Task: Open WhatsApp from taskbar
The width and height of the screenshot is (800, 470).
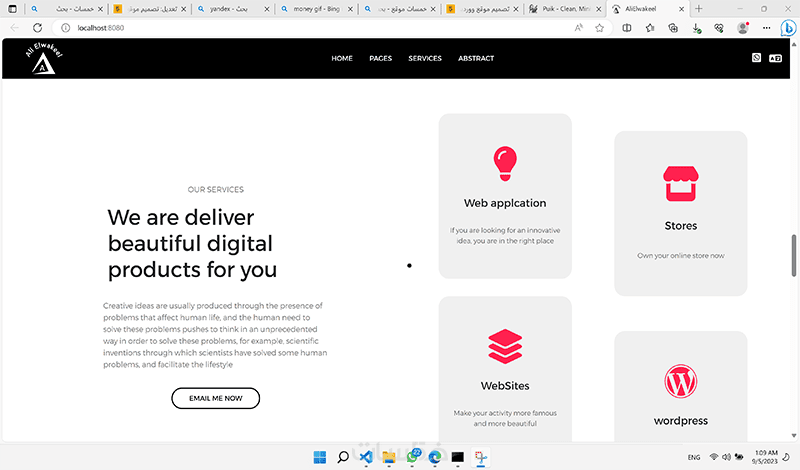Action: (x=412, y=457)
